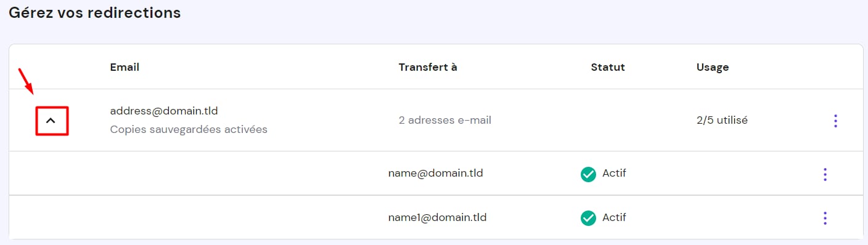Open the three-dot menu for name1@domain.tld
The image size is (868, 245).
pyautogui.click(x=825, y=218)
